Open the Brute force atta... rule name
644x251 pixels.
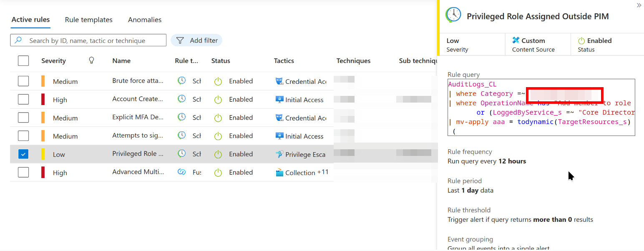[138, 81]
